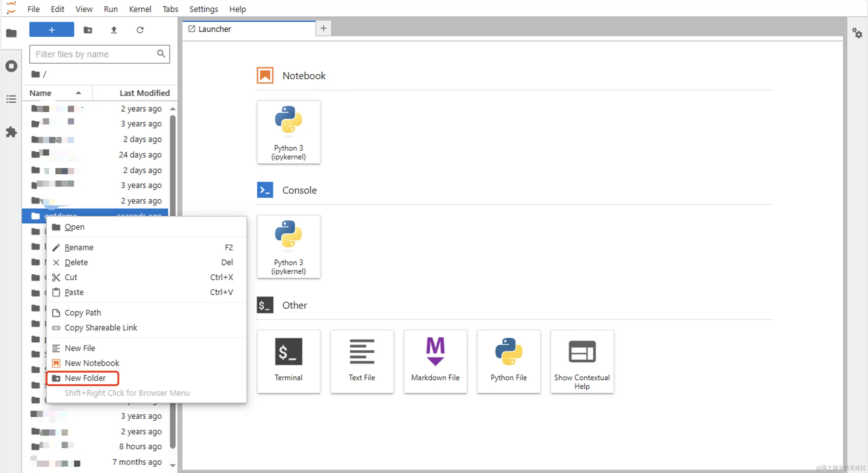Viewport: 868px width, 473px height.
Task: Click the Upload Files icon
Action: pos(114,30)
